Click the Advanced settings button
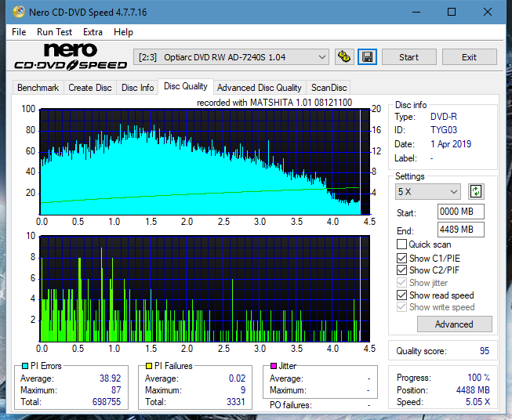 pos(454,324)
